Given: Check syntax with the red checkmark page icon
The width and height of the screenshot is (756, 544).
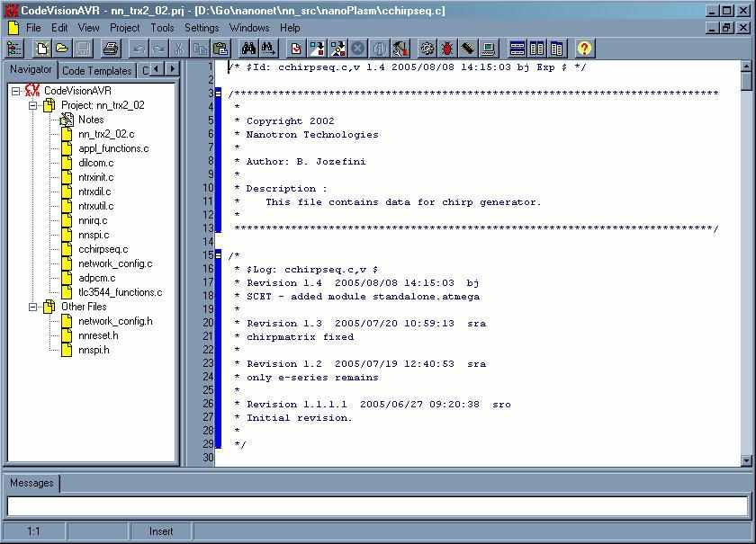Looking at the screenshot, I should click(x=296, y=49).
